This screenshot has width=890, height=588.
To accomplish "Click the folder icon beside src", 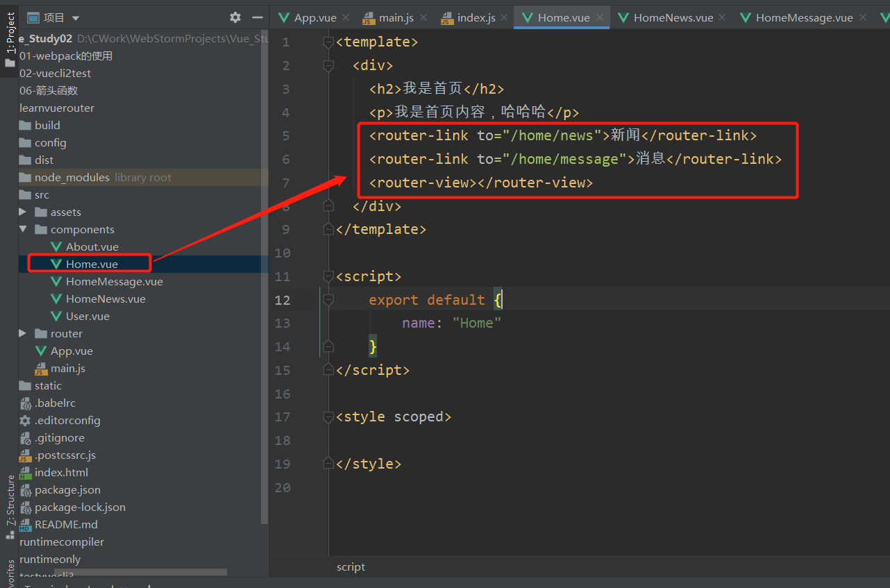I will pos(26,194).
